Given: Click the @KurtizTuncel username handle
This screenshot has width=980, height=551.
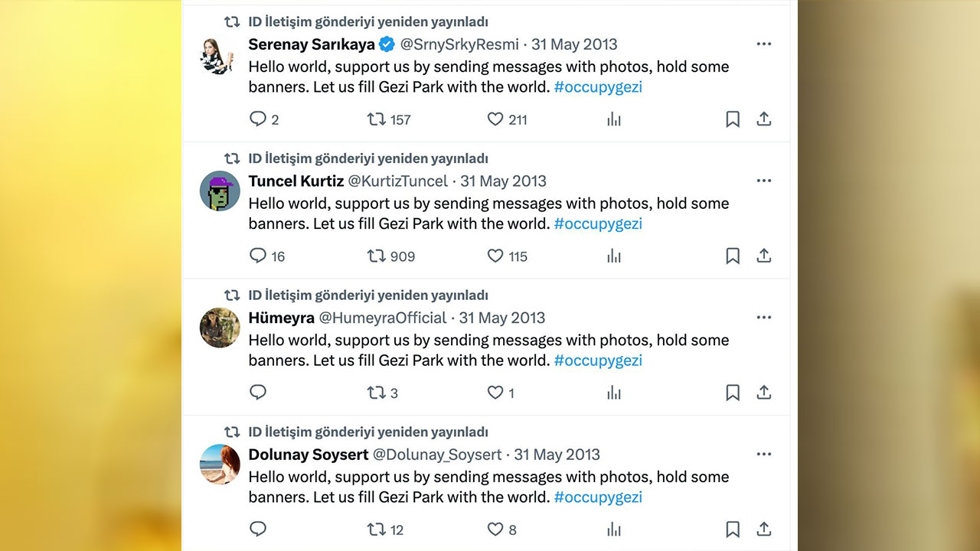Looking at the screenshot, I should point(399,181).
